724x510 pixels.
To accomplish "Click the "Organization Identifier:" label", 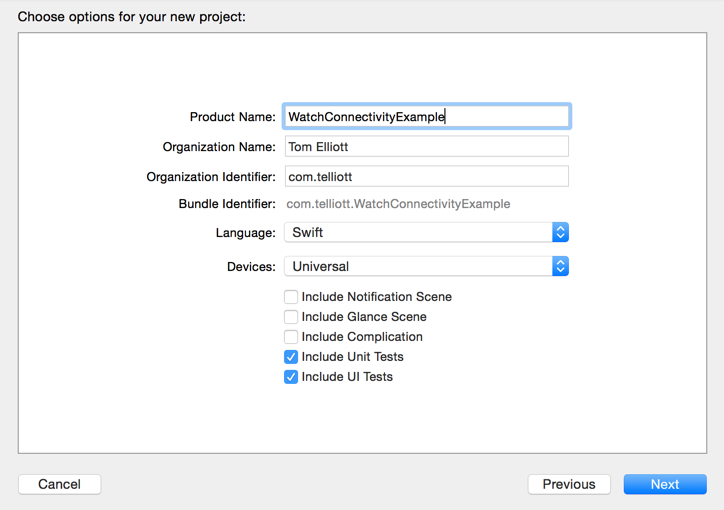I will [210, 177].
